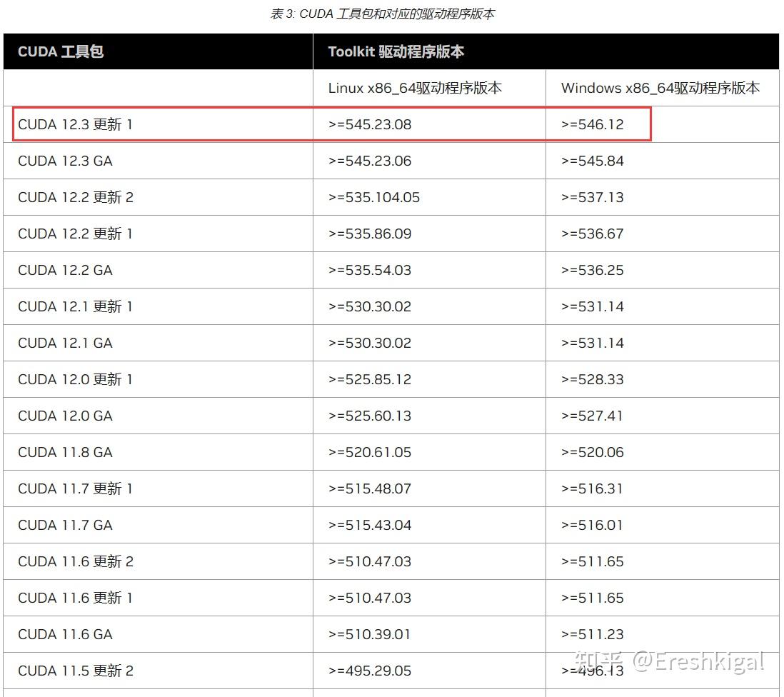Click the table caption 表 3 title
The image size is (784, 697).
(383, 14)
